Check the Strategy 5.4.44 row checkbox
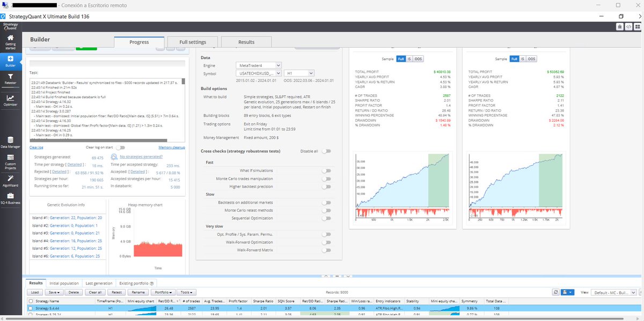 31,309
